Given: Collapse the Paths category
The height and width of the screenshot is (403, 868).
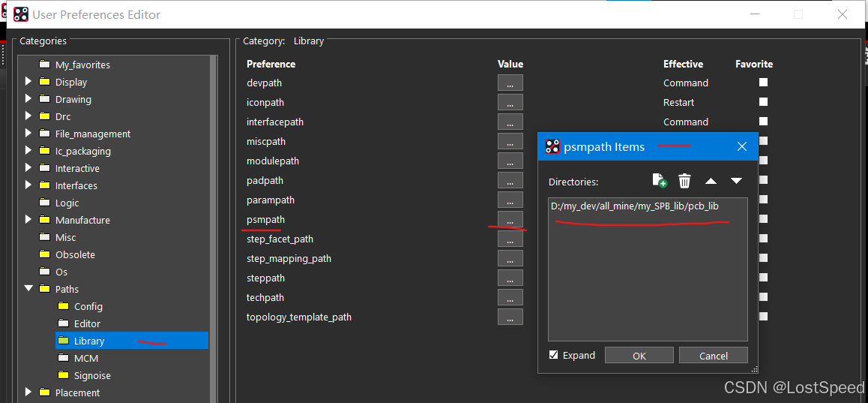Looking at the screenshot, I should point(28,289).
